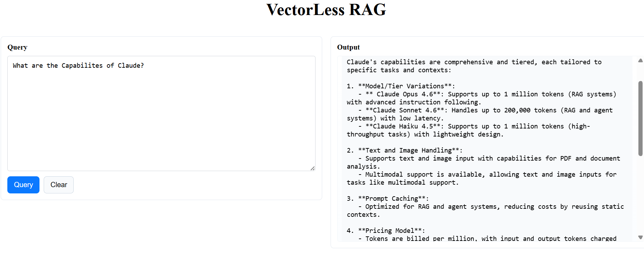The height and width of the screenshot is (258, 644).
Task: Click the blue Query button
Action: click(23, 185)
